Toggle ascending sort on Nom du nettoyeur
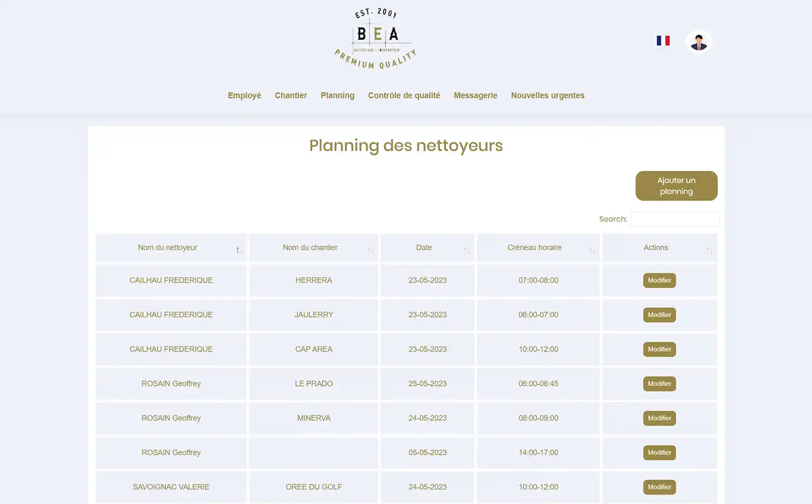Screen dimensions: 812x504 239,250
